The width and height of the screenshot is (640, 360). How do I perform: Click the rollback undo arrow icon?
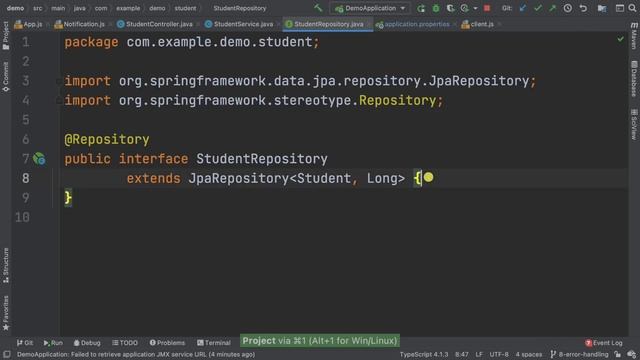coord(583,8)
